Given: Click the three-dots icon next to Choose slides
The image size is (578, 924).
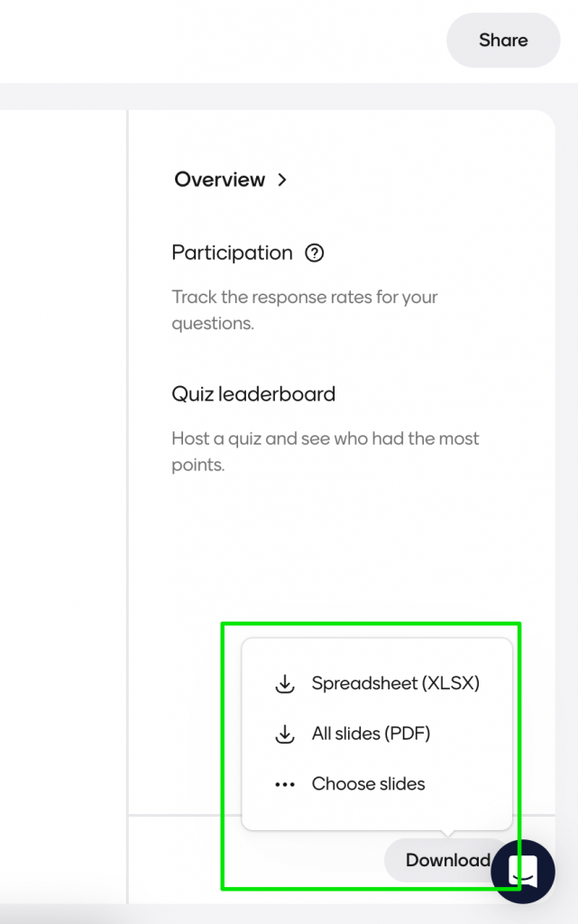Looking at the screenshot, I should point(285,784).
